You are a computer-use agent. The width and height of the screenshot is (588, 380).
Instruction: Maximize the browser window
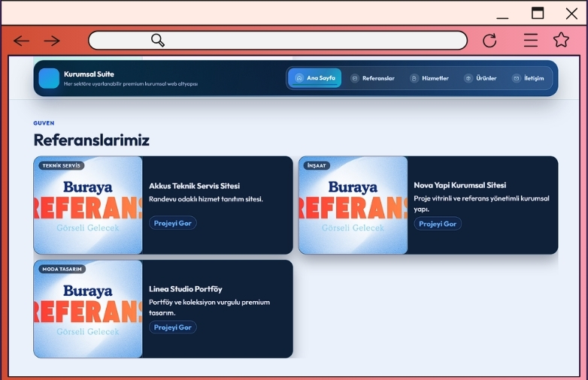click(538, 13)
